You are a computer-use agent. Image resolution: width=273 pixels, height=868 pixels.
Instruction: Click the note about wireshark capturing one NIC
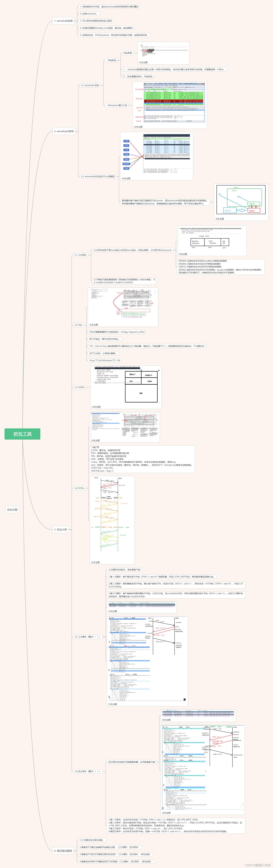[174, 69]
